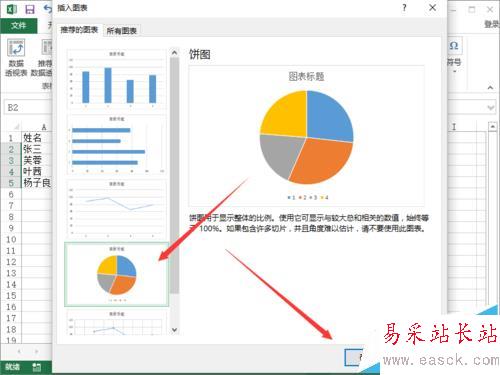Switch to the 推荐的图表 tab

(x=79, y=30)
